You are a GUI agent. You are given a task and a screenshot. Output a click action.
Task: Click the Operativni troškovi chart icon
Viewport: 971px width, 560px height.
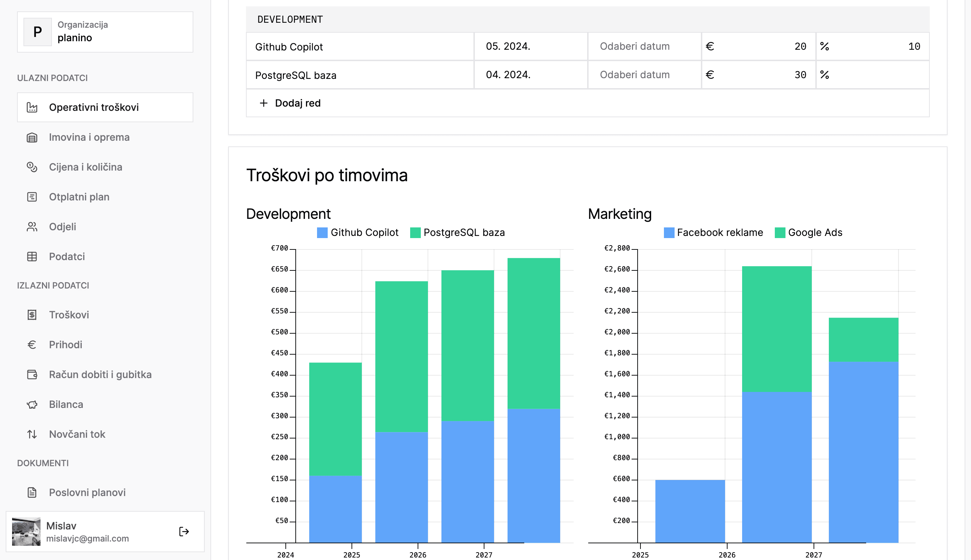[32, 107]
